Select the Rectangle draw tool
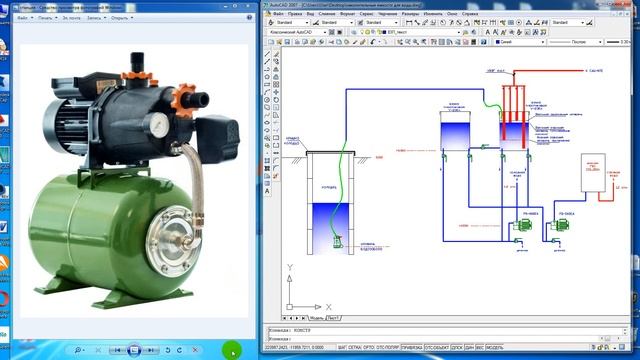This screenshot has height=360, width=640. point(267,84)
